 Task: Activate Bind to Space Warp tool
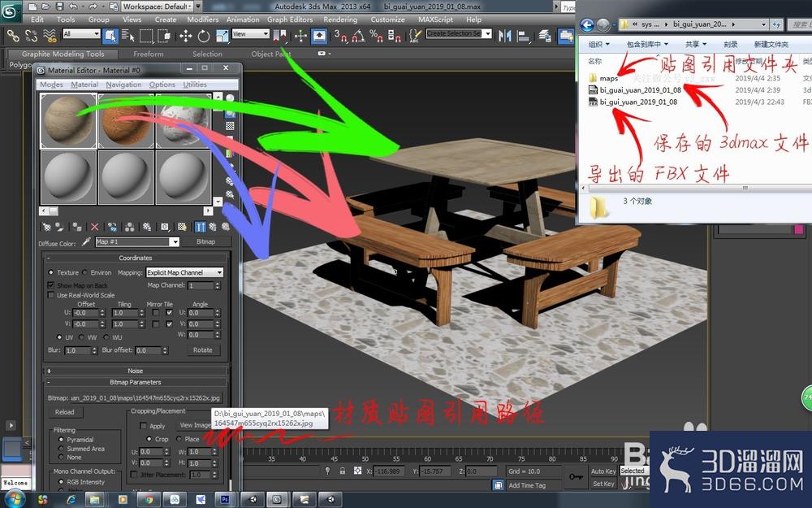tap(50, 35)
